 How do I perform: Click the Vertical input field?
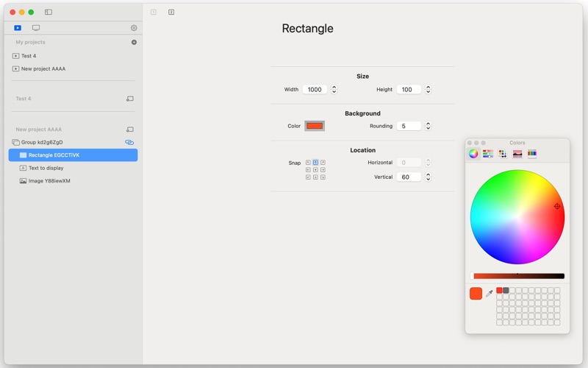pos(409,177)
